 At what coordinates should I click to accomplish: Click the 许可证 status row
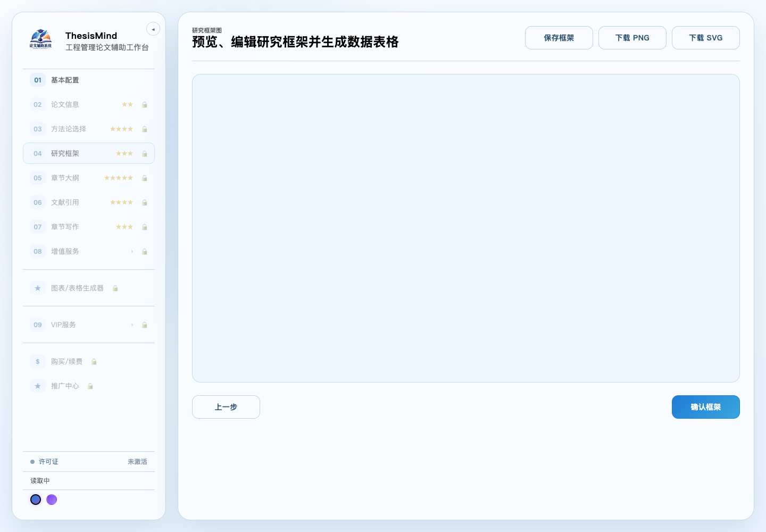coord(89,462)
